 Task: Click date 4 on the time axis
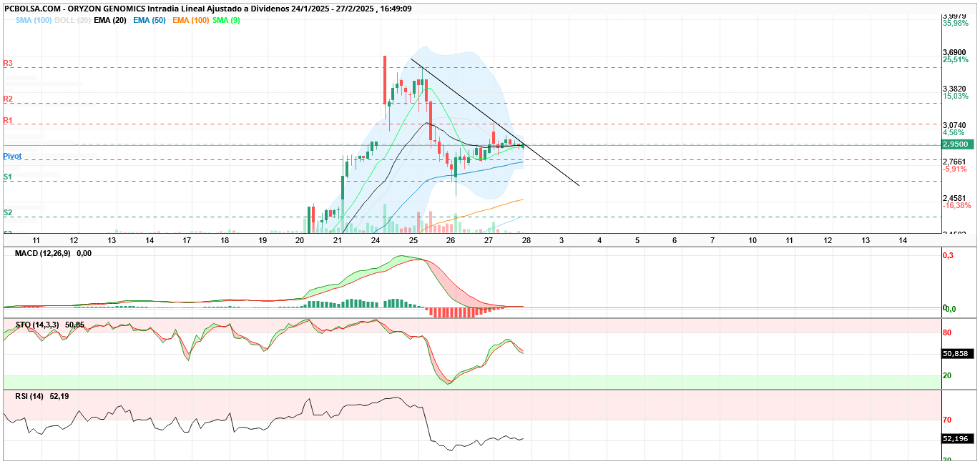pos(599,241)
